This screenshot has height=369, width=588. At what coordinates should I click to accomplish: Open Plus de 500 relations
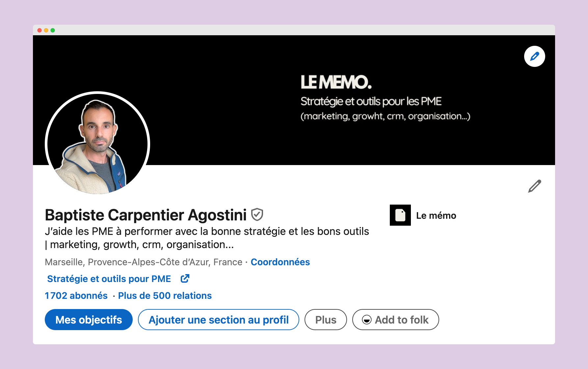coord(165,296)
